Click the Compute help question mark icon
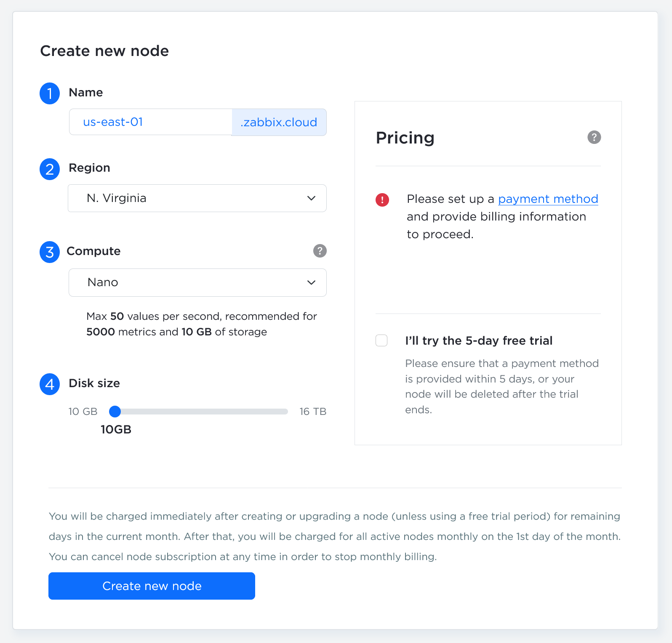672x643 pixels. [x=320, y=251]
